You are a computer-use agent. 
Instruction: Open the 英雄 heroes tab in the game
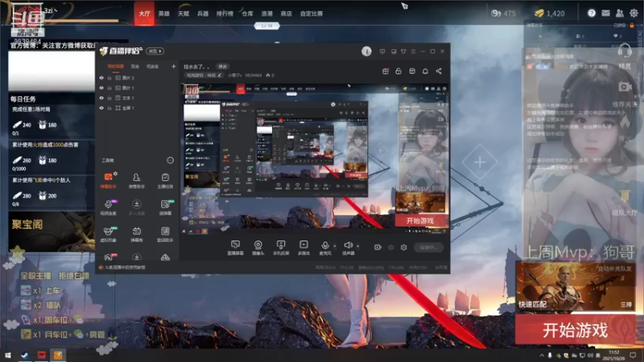[x=164, y=14]
